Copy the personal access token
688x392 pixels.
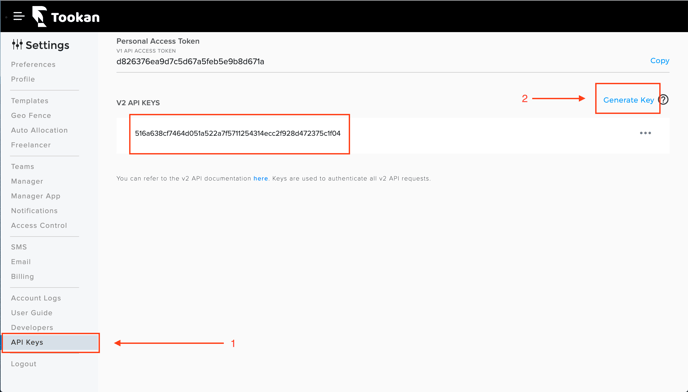pyautogui.click(x=659, y=61)
